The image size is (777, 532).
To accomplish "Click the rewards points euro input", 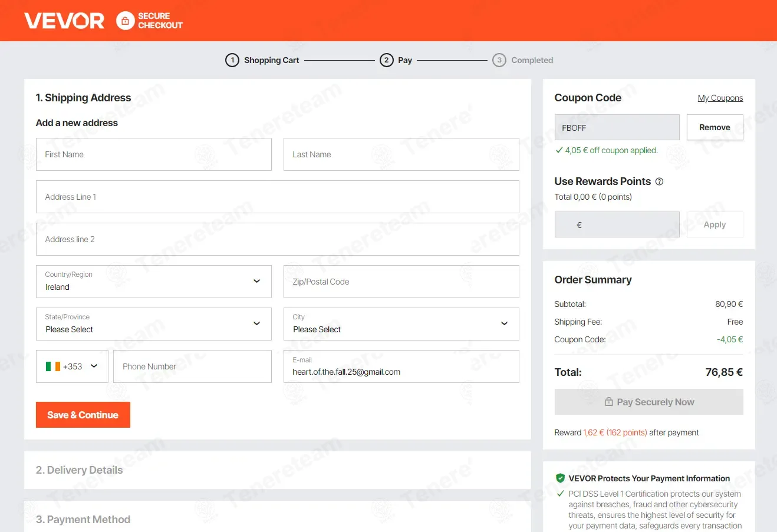I will coord(617,224).
